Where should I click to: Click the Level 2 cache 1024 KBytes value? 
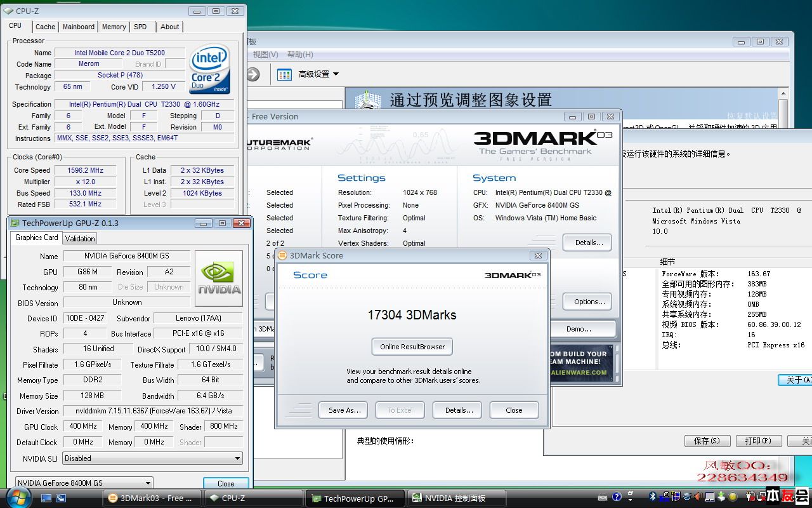(201, 193)
